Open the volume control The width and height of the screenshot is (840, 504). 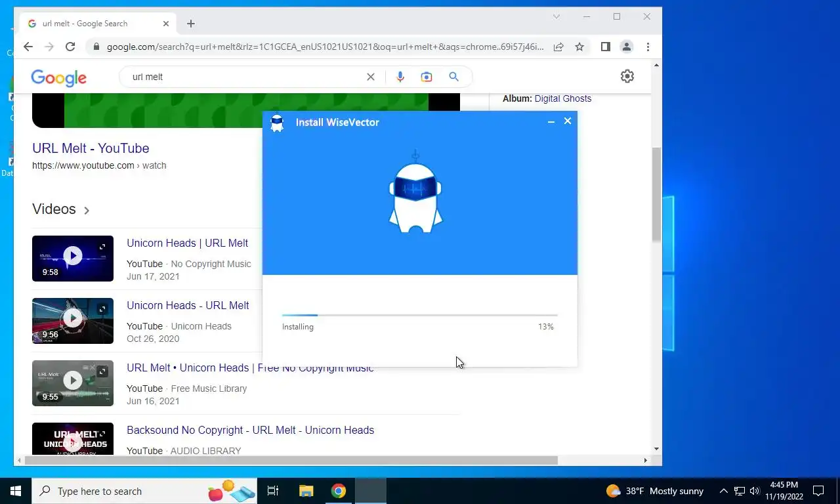[x=754, y=491]
